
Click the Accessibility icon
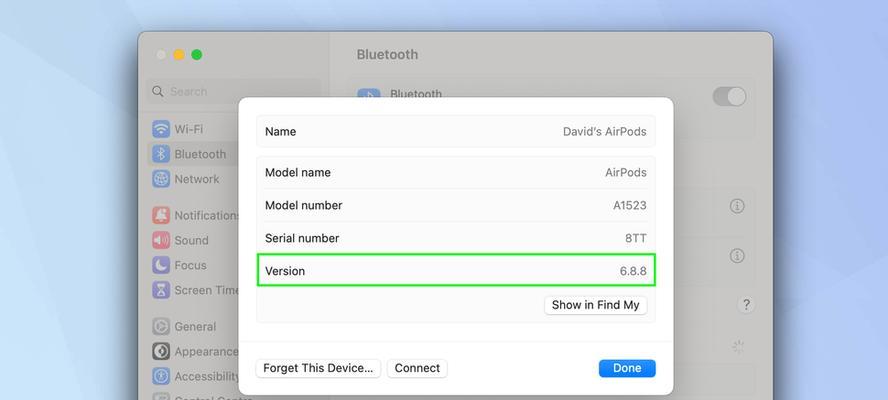pyautogui.click(x=161, y=376)
